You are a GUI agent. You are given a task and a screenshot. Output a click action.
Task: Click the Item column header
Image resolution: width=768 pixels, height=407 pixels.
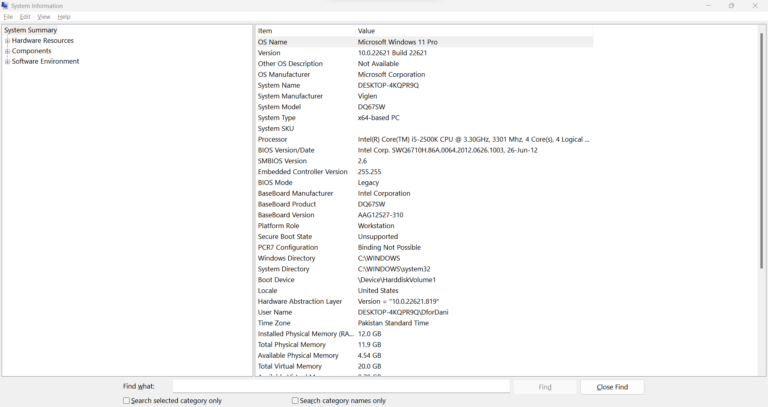(305, 31)
